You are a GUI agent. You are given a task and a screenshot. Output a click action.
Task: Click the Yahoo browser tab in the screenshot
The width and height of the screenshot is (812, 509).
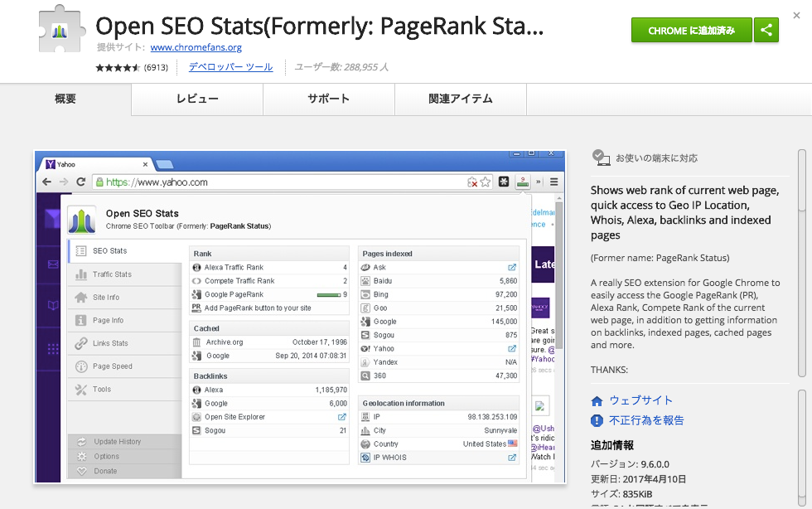(x=96, y=164)
